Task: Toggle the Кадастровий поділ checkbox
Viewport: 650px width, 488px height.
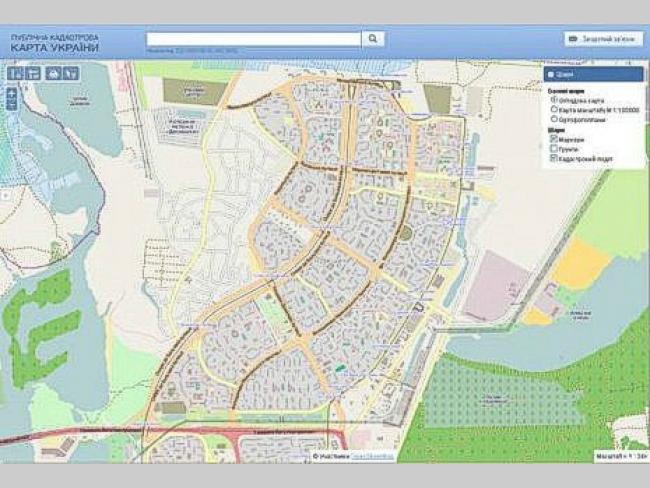Action: tap(555, 159)
